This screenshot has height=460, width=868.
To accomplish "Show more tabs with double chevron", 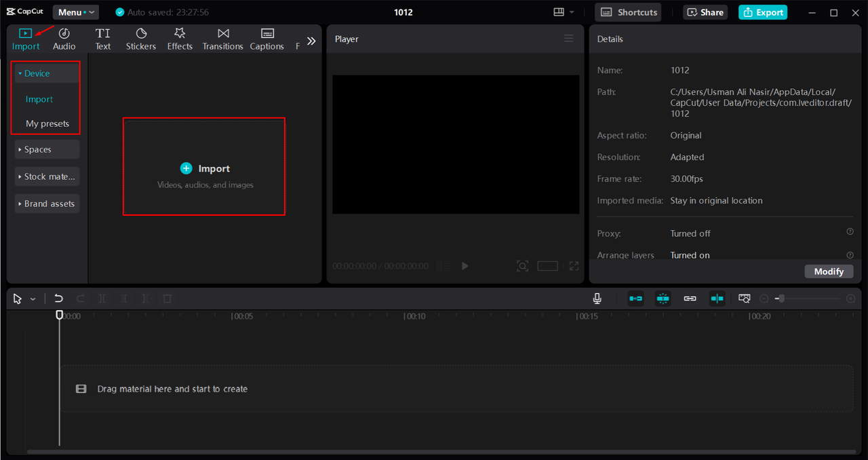I will click(x=311, y=41).
